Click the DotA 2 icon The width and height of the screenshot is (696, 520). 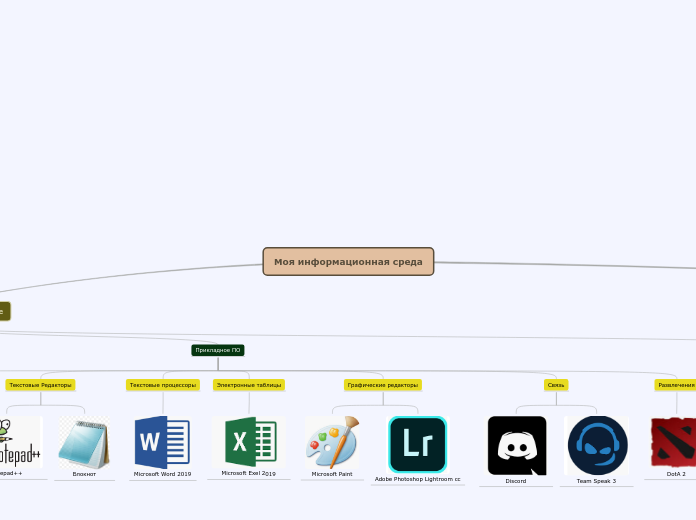[675, 442]
